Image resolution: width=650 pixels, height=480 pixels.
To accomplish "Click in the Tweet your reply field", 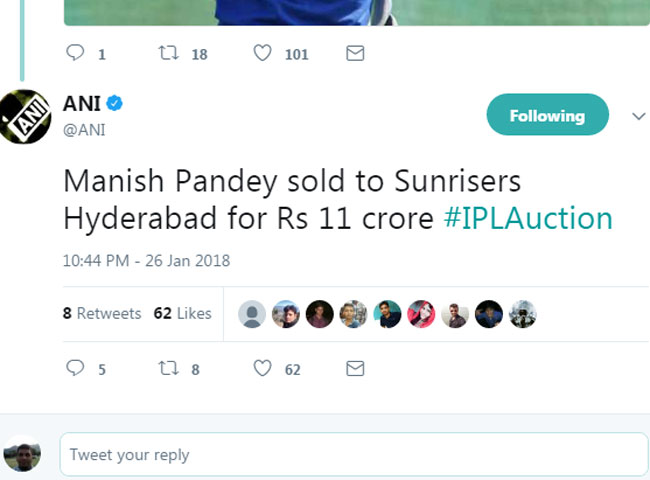I will tap(353, 455).
